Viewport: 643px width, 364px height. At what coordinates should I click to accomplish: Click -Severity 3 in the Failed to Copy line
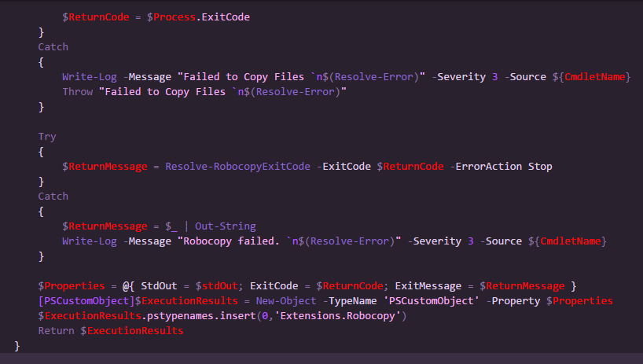pyautogui.click(x=465, y=77)
